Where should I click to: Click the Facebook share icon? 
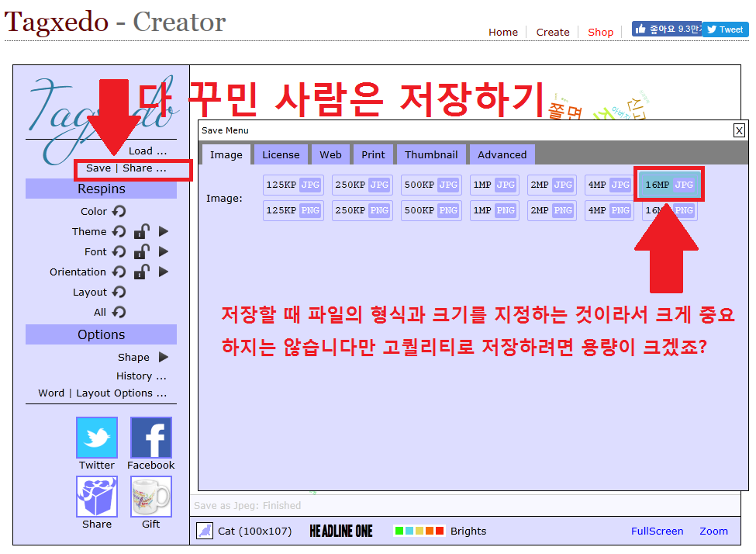pos(151,438)
